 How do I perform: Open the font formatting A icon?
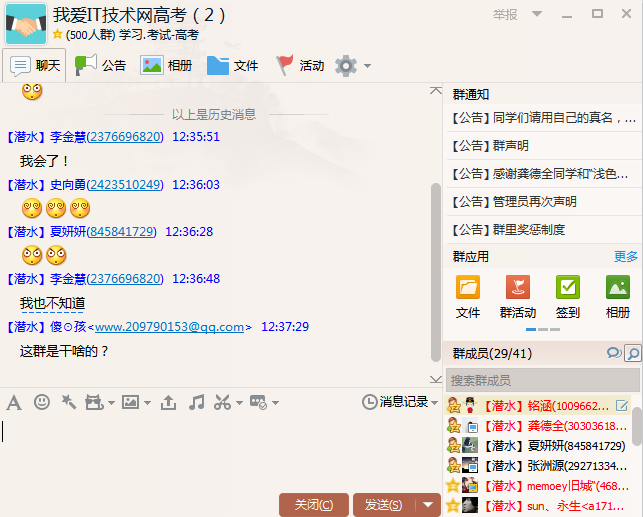click(x=14, y=403)
